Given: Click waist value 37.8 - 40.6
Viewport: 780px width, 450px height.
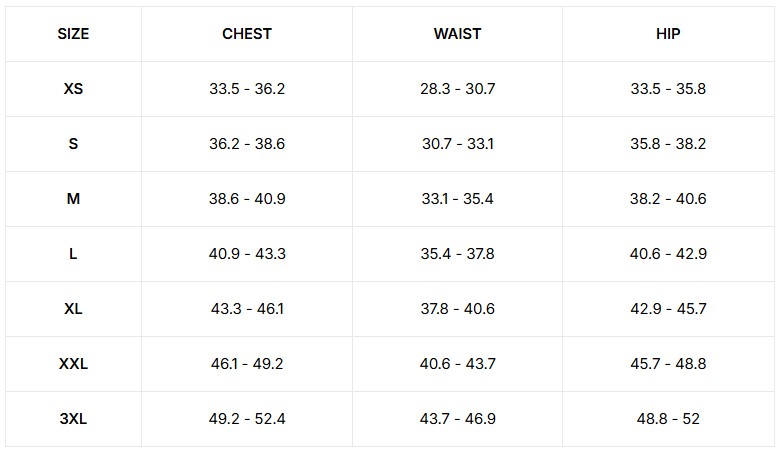Looking at the screenshot, I should 457,309.
